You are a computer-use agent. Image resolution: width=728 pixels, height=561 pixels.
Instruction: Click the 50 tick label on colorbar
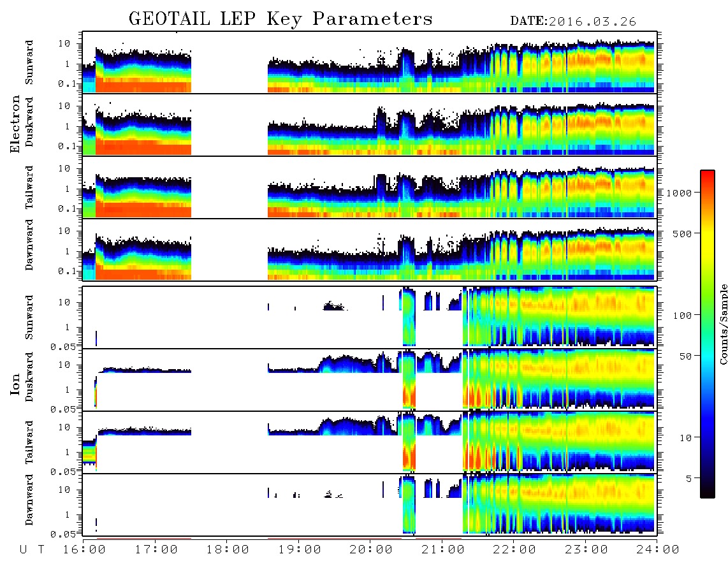click(x=686, y=356)
